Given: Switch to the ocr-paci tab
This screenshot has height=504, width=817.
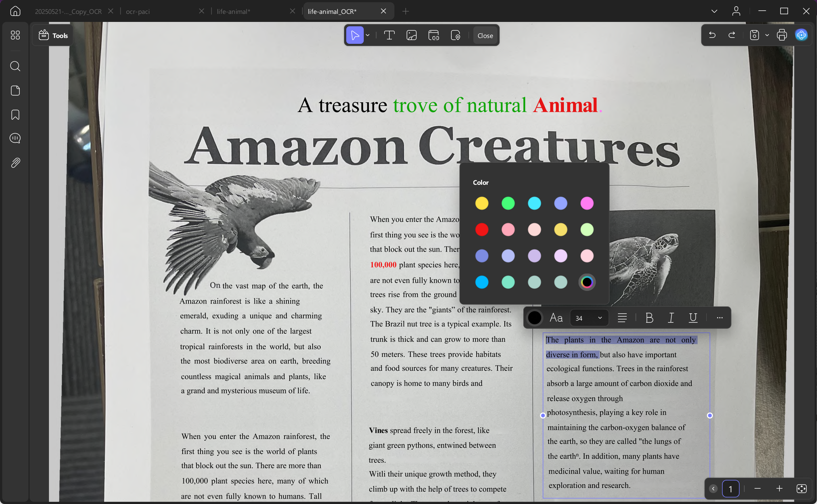Looking at the screenshot, I should (138, 11).
